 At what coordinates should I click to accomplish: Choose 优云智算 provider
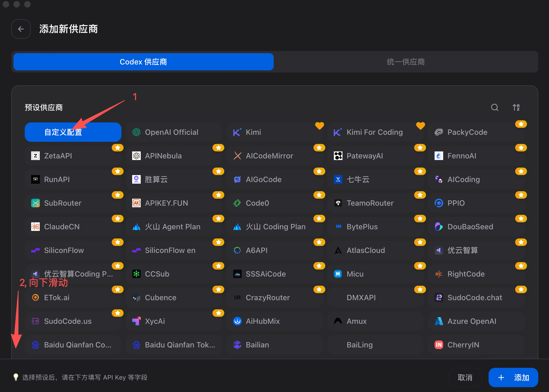[x=476, y=250]
